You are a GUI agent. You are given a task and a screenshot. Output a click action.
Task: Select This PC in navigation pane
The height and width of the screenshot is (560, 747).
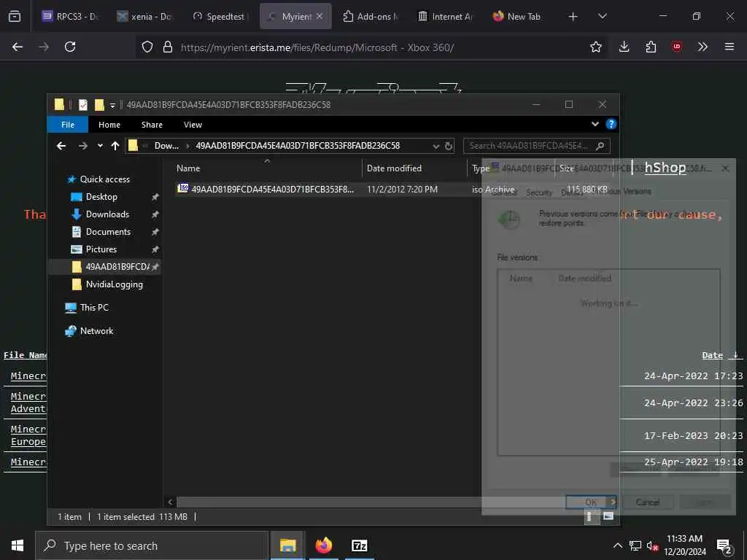pyautogui.click(x=94, y=308)
